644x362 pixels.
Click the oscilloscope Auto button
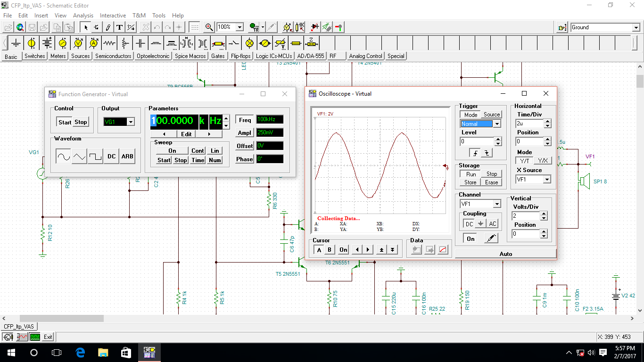coord(506,254)
